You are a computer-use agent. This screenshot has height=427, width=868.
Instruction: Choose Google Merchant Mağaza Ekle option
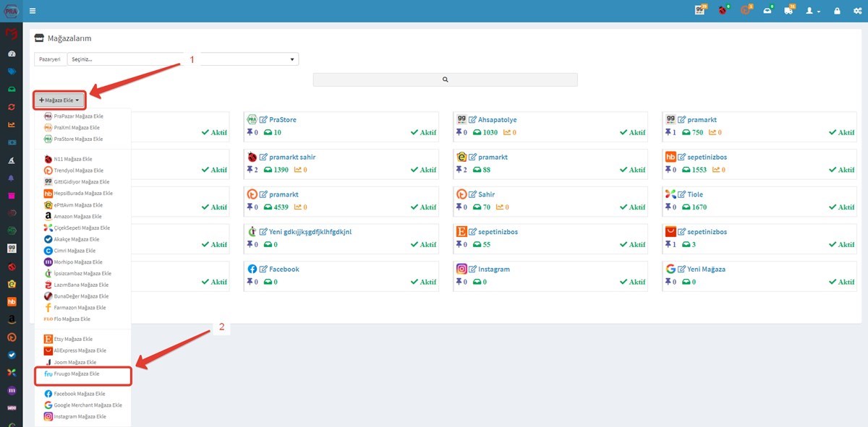click(88, 405)
